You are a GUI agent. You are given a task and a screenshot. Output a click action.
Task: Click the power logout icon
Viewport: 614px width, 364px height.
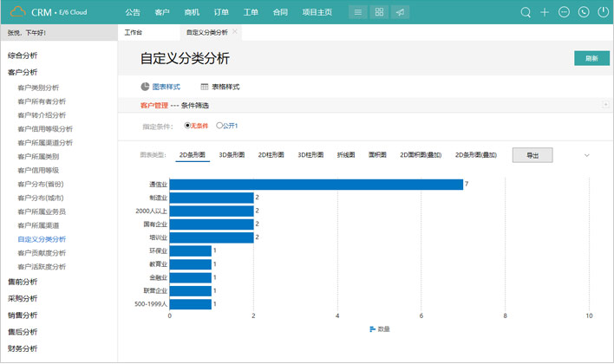(x=603, y=13)
